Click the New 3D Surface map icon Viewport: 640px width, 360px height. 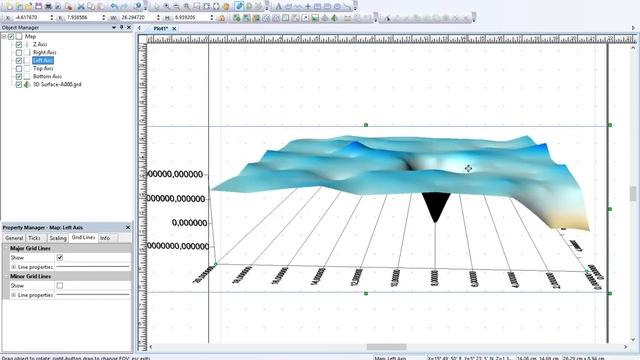[x=334, y=18]
